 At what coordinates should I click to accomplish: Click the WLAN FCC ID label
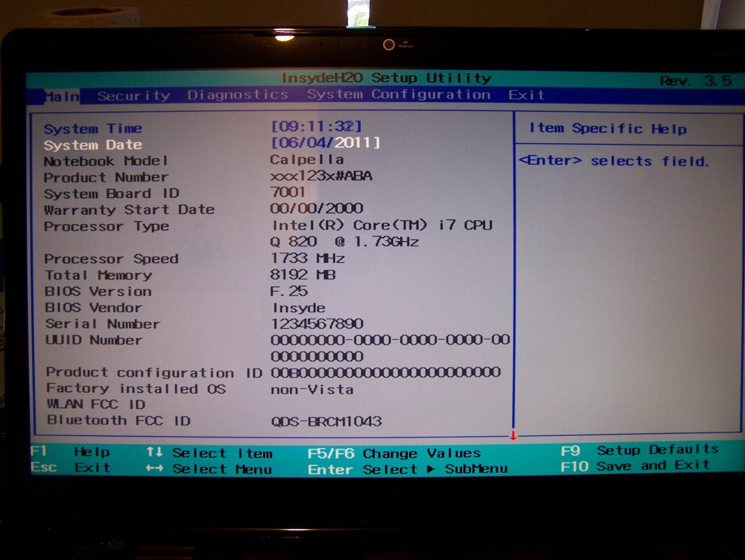tap(96, 404)
